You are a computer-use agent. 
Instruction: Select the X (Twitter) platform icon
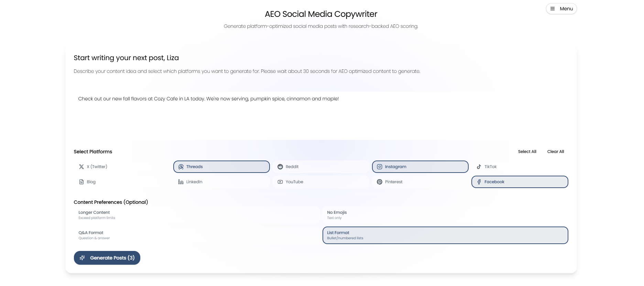(81, 167)
